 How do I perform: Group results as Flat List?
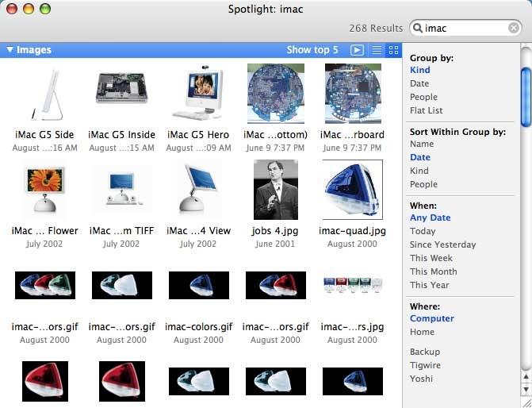point(426,110)
